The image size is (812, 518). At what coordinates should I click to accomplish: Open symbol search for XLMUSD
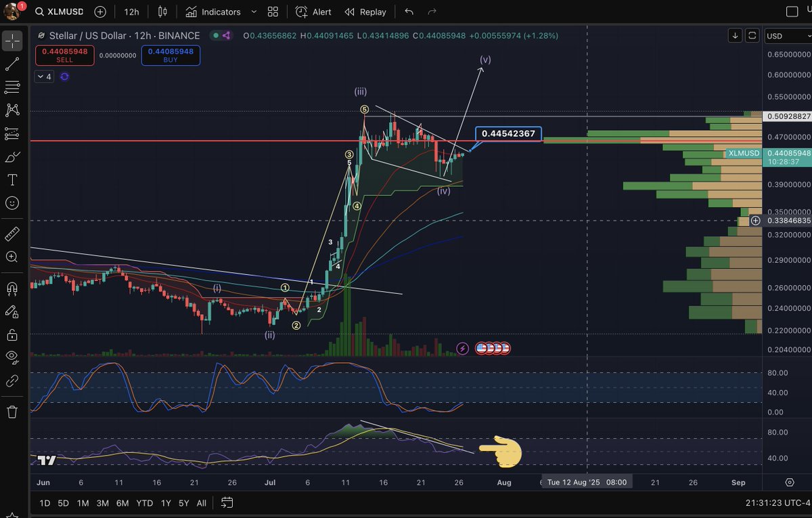coord(60,12)
